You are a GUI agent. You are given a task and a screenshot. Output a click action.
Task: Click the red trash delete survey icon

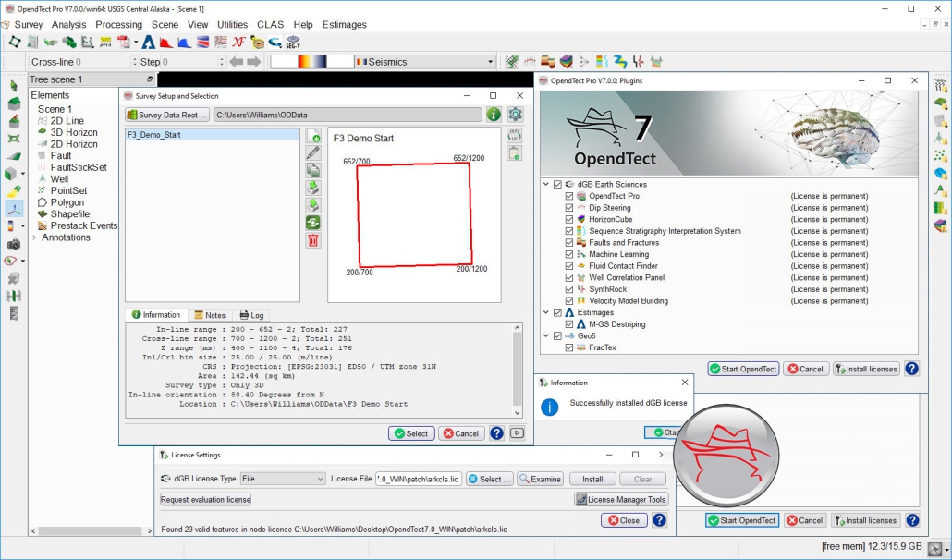click(x=313, y=240)
